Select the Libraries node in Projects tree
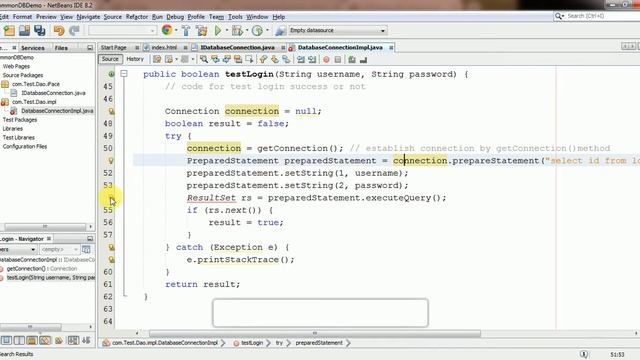 (13, 129)
